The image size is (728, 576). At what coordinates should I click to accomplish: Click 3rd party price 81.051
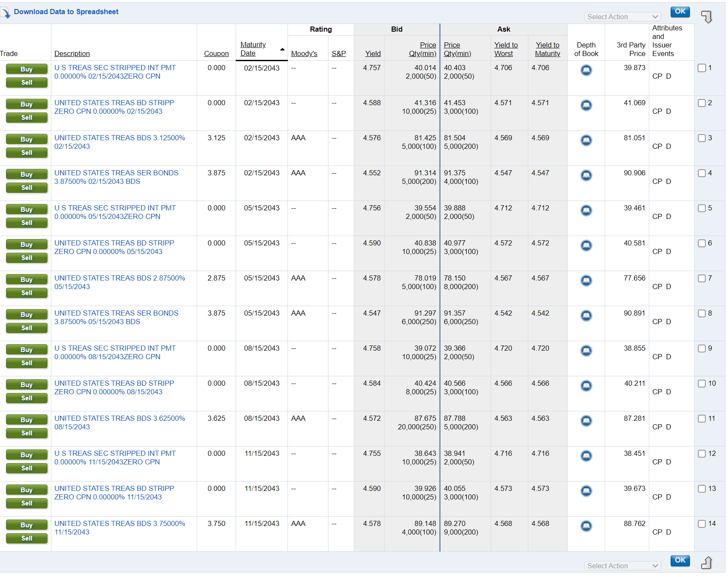pyautogui.click(x=634, y=138)
